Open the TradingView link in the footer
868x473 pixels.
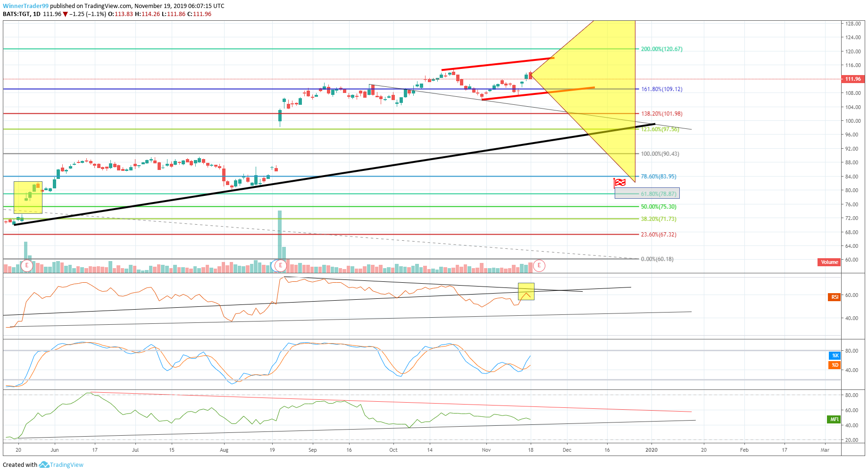[x=67, y=465]
